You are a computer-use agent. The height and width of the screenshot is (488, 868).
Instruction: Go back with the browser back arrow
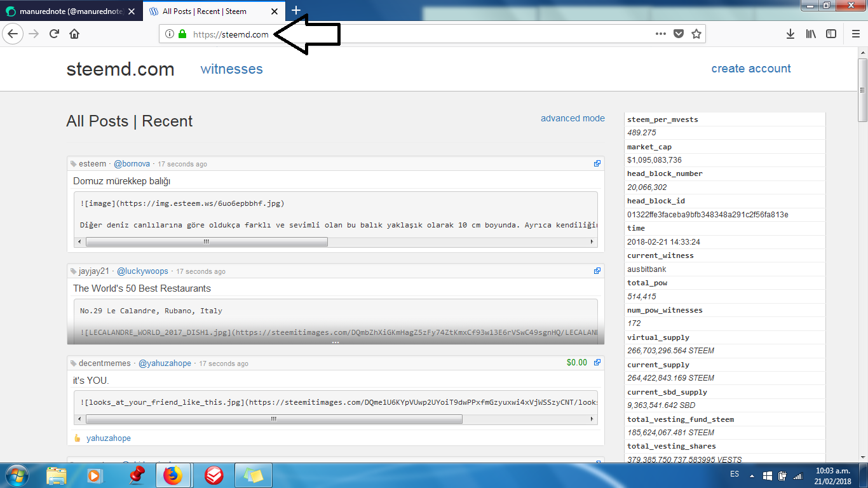coord(13,34)
